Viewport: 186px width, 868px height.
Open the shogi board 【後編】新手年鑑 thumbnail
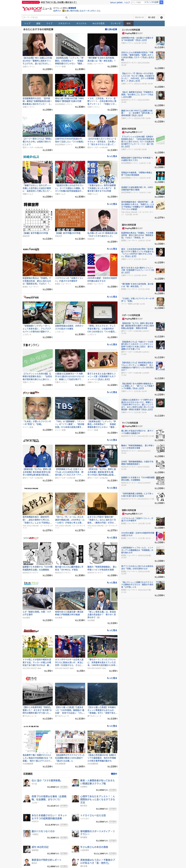tap(38, 220)
